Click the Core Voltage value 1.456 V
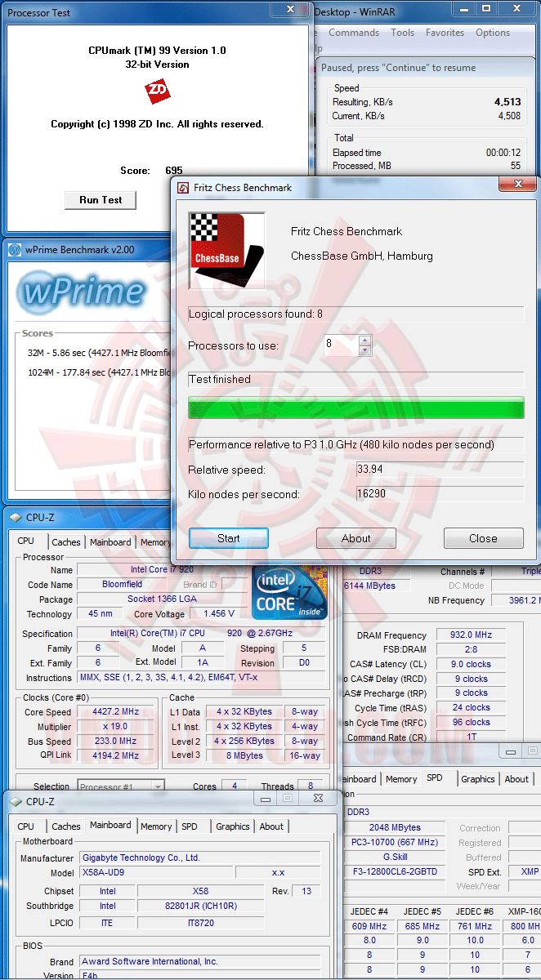 pyautogui.click(x=218, y=613)
